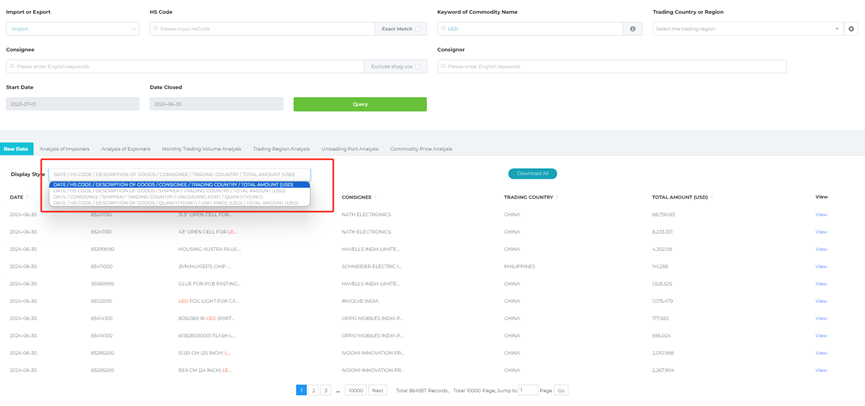Go to page 2 in pagination

click(313, 390)
